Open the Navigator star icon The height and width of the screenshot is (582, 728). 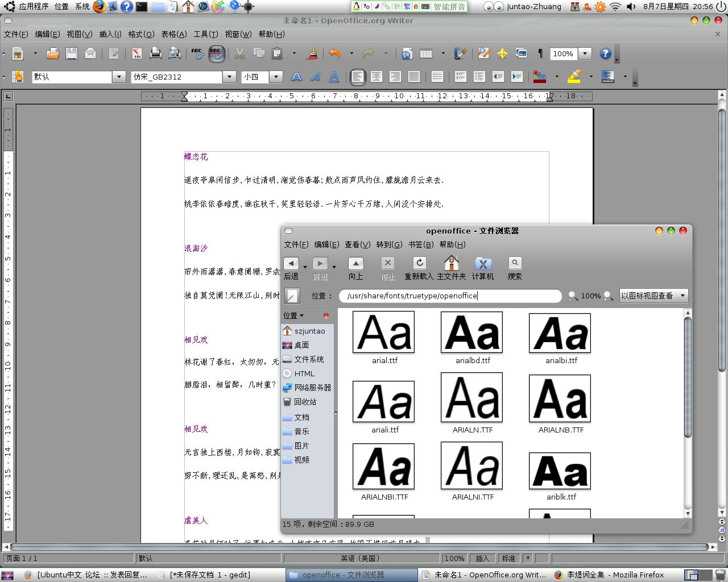coord(503,53)
